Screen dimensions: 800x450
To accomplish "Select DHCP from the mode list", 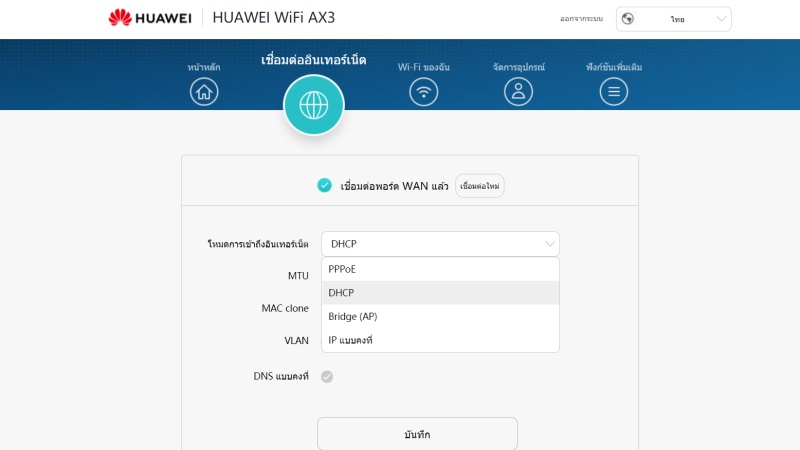I will [x=440, y=293].
